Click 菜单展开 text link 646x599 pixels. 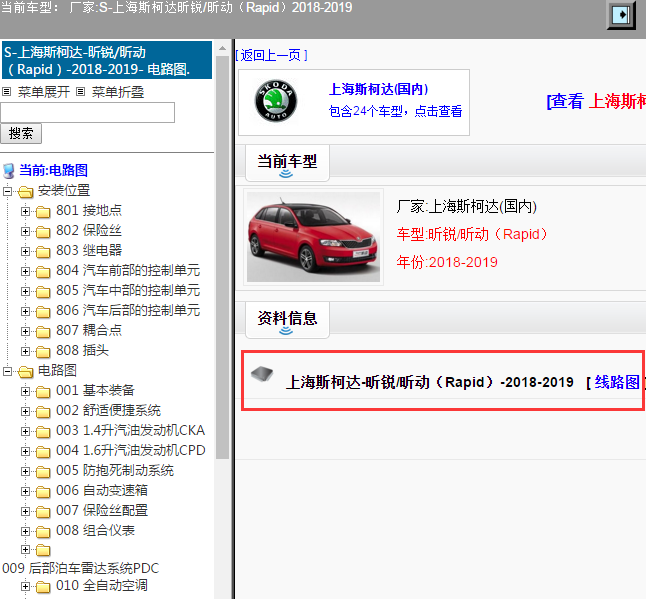coord(44,92)
